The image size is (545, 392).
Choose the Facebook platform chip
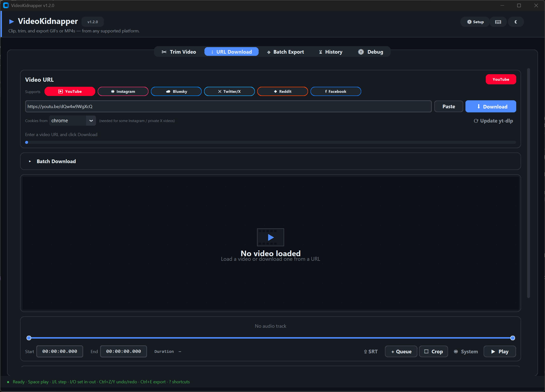pyautogui.click(x=336, y=91)
